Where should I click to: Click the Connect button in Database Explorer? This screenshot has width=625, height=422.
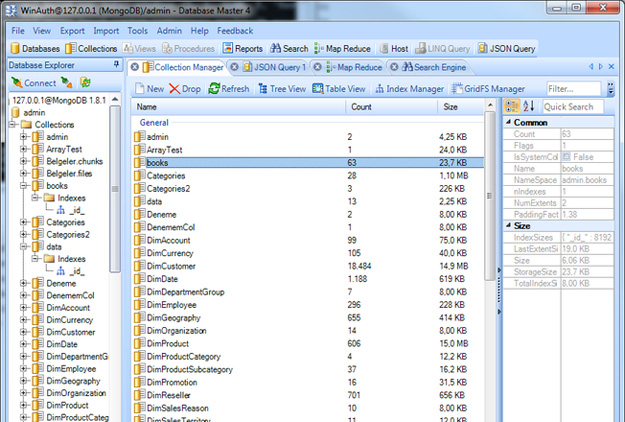pos(33,83)
